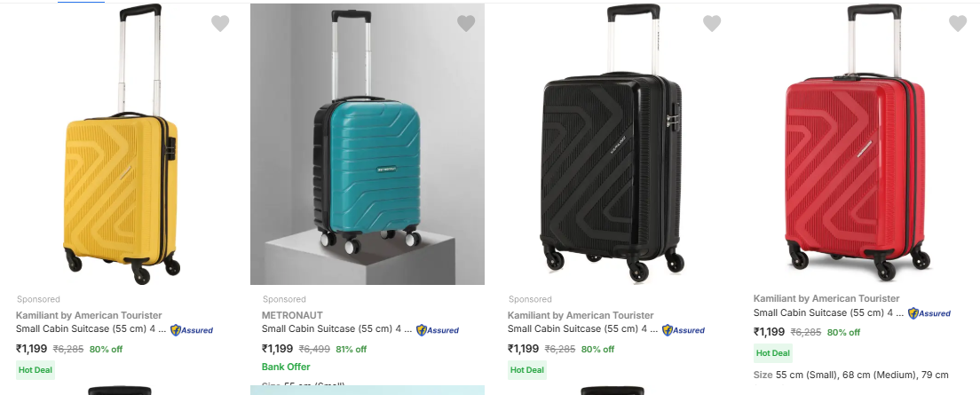The width and height of the screenshot is (980, 395).
Task: Click the Small Cabin Suitcase title under the yellow suitcase
Action: click(91, 328)
